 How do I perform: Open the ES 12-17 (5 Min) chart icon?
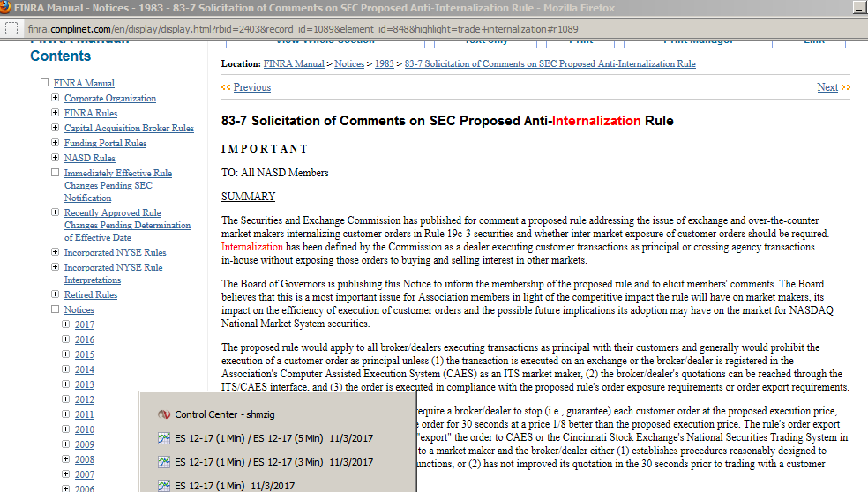164,438
